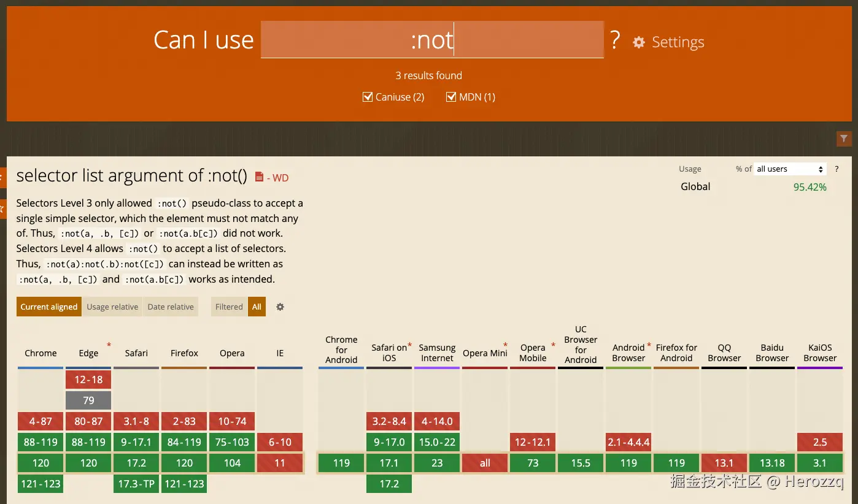This screenshot has height=504, width=858.
Task: Click the Opera Mini notes asterisk
Action: [506, 345]
